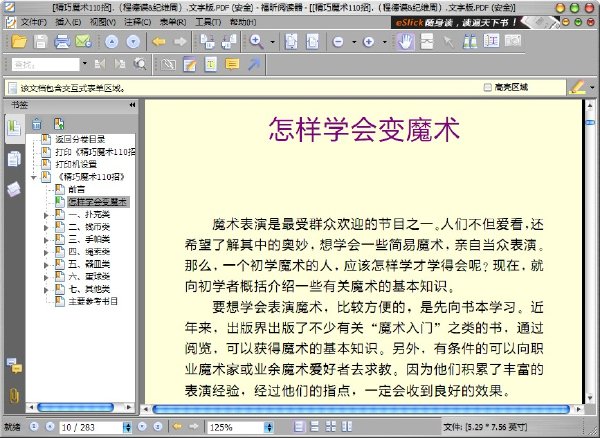Select the yellow Note comment tool
This screenshot has width=600, height=438.
click(232, 64)
